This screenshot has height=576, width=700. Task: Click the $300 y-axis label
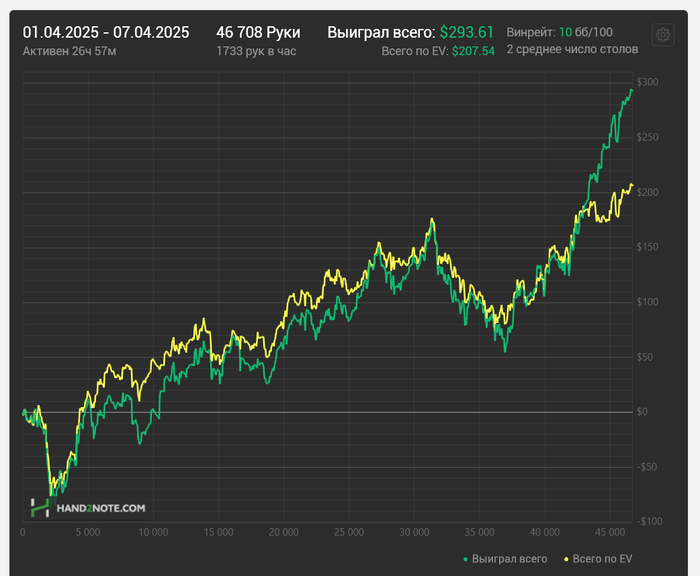click(x=647, y=82)
